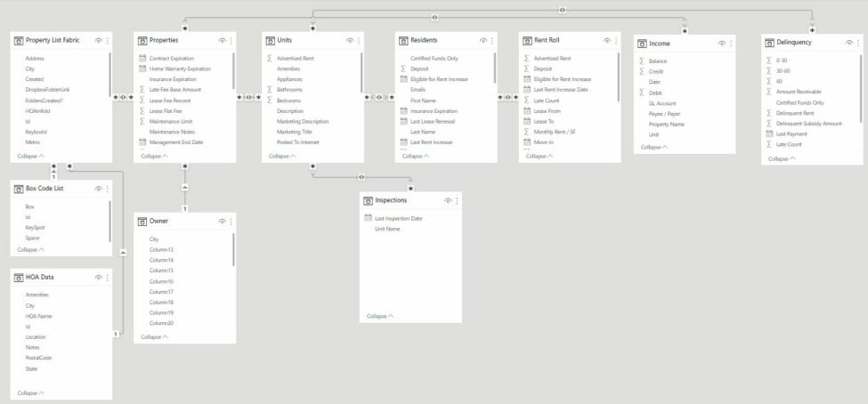Click the relationship line arrow between Properties and Owner

tap(185, 188)
